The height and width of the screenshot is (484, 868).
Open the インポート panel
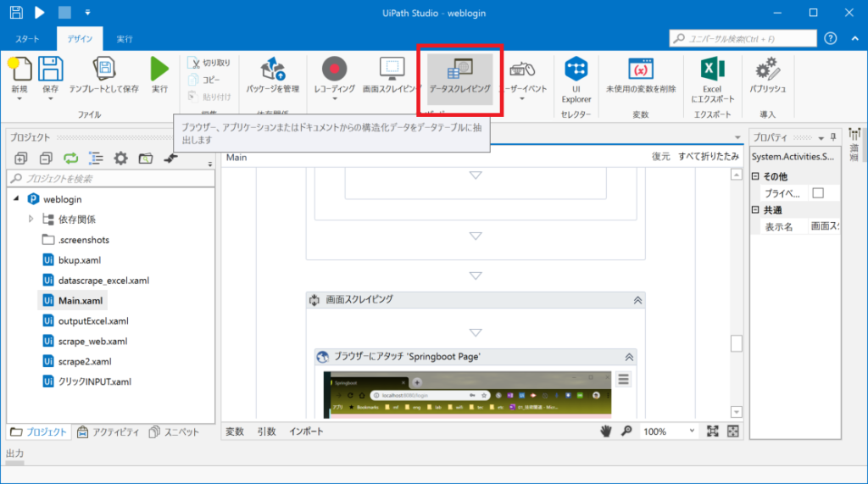[306, 431]
